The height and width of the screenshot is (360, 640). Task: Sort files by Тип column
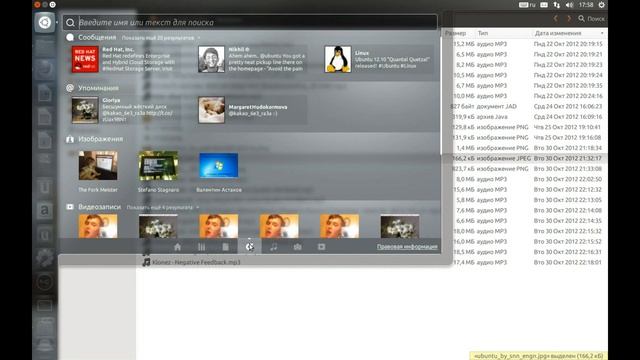483,33
